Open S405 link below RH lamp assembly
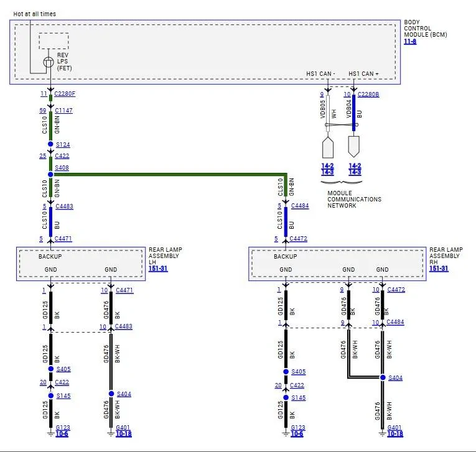The image size is (476, 452). (299, 372)
